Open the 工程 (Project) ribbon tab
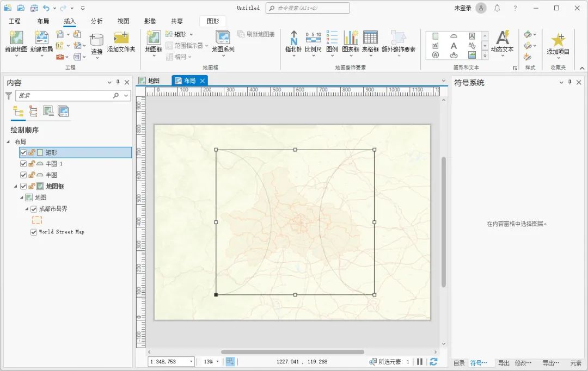 click(x=15, y=21)
